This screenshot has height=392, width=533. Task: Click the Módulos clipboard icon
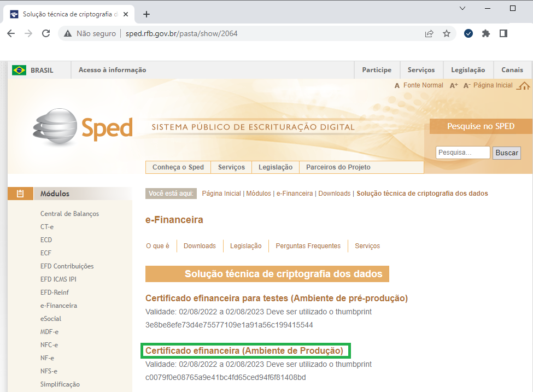(20, 194)
